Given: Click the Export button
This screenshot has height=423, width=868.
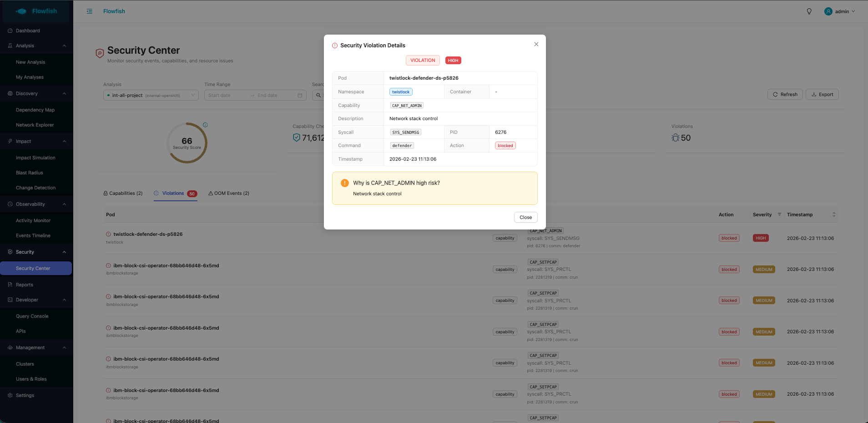Looking at the screenshot, I should [822, 94].
